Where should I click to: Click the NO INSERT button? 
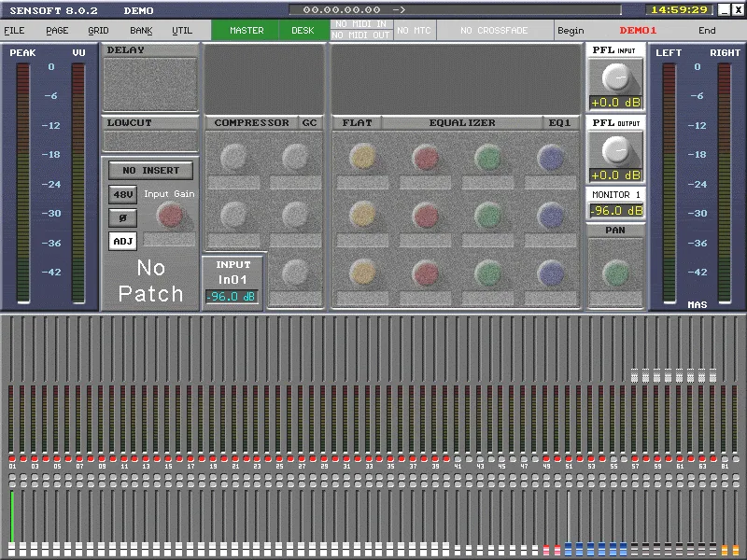click(x=150, y=171)
